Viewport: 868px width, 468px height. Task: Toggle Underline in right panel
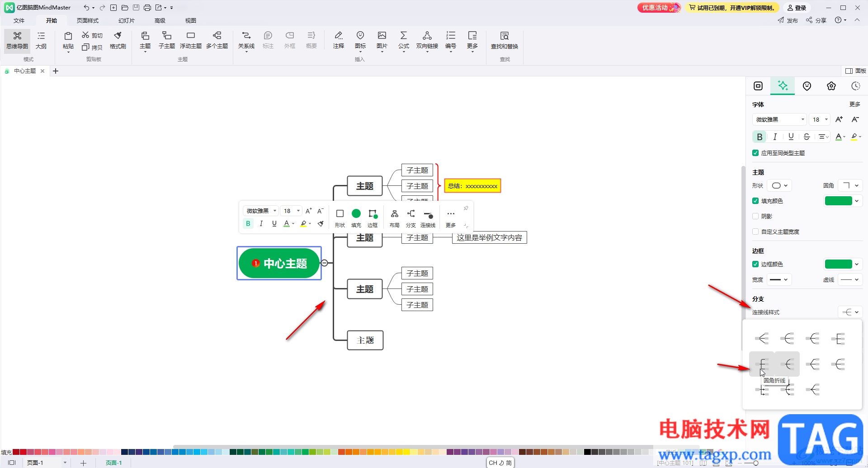click(791, 137)
